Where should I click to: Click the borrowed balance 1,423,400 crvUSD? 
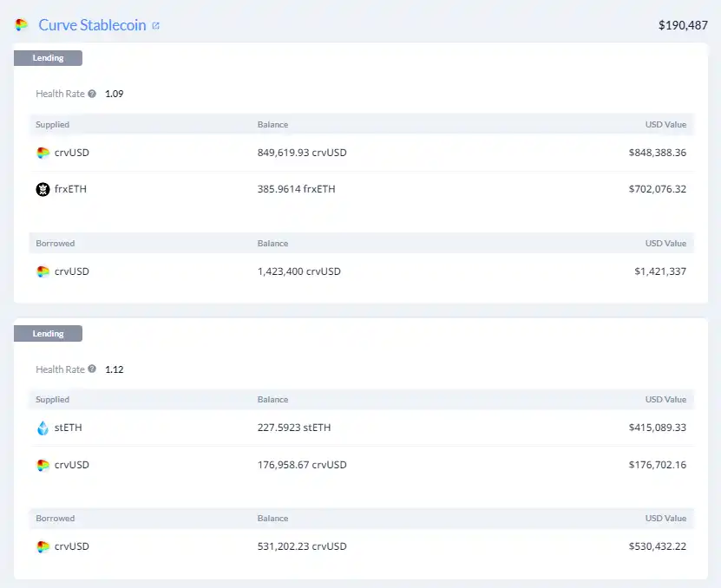(x=298, y=271)
